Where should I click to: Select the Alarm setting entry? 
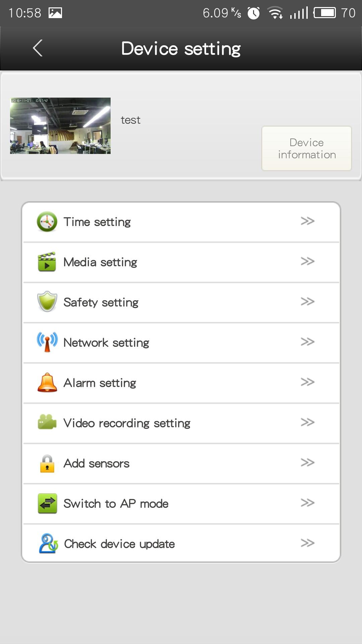(x=181, y=383)
